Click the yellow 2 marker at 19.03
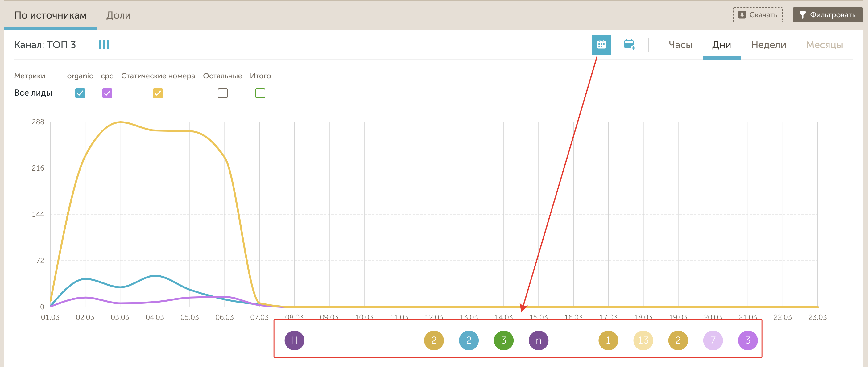 678,340
